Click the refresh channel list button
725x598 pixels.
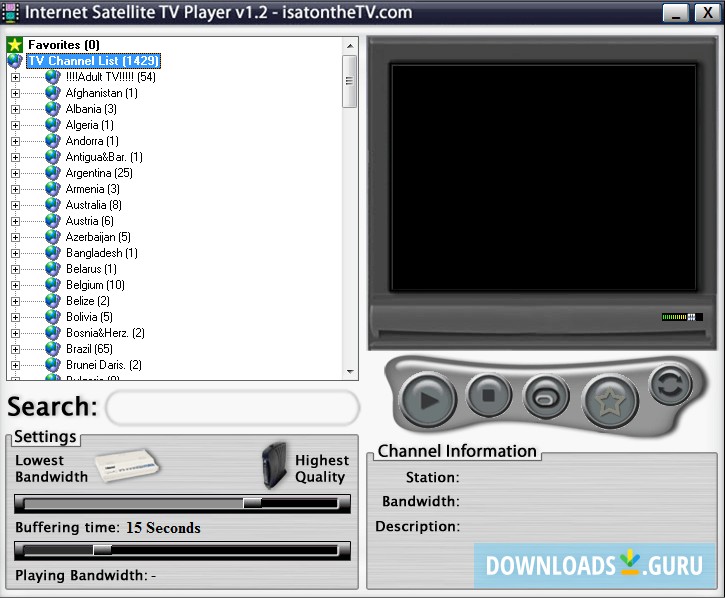tap(670, 385)
